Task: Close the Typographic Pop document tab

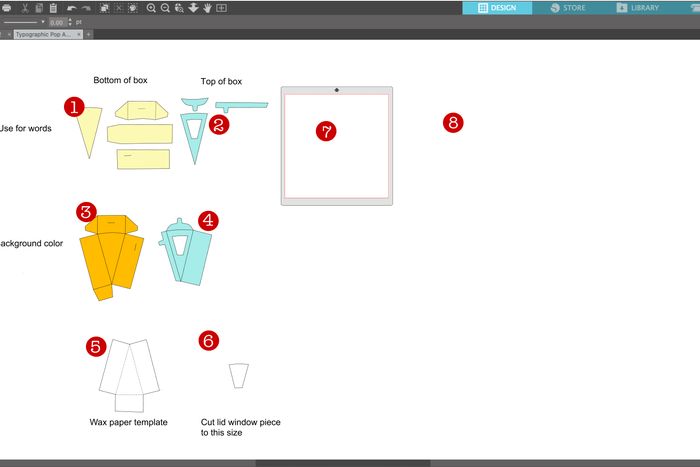Action: [78, 34]
